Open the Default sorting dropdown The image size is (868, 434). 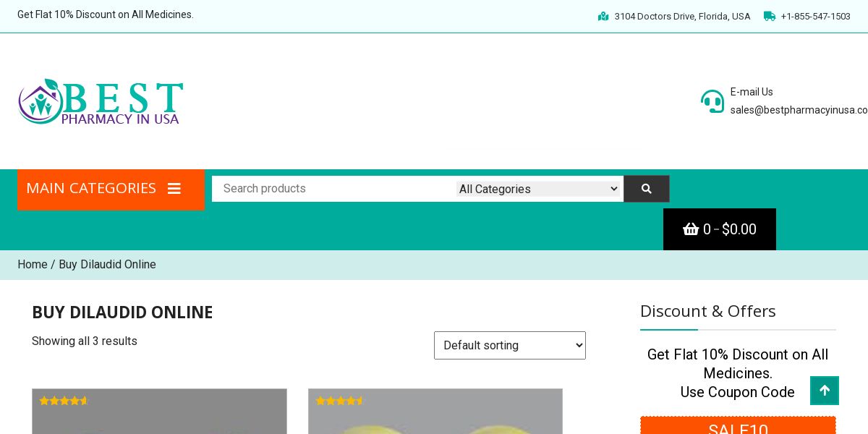click(510, 345)
